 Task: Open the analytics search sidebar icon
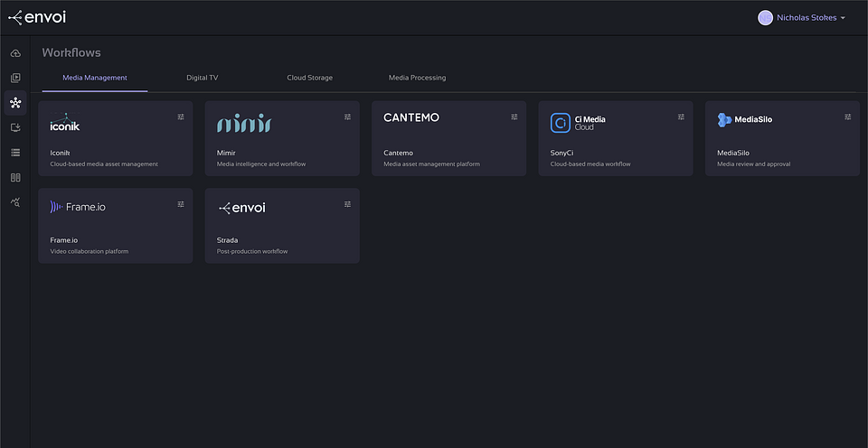coord(15,202)
